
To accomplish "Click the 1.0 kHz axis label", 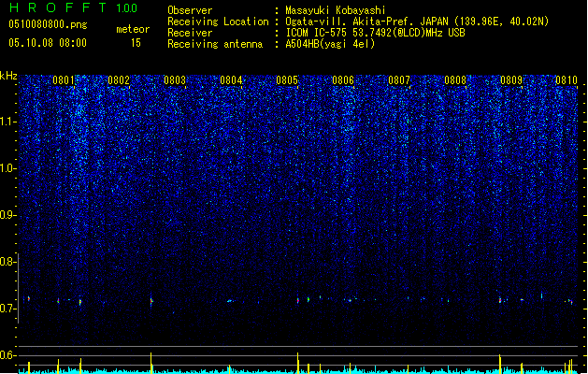I will click(x=8, y=168).
